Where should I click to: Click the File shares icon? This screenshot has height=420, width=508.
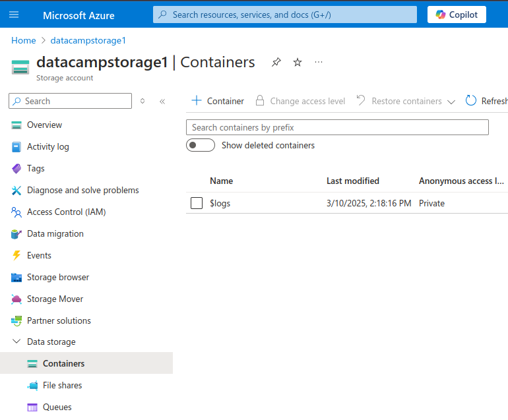[32, 385]
